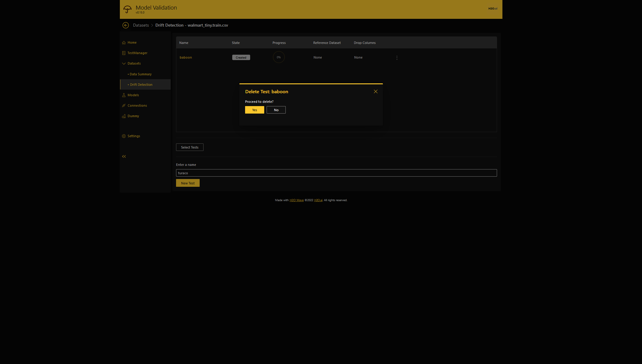This screenshot has height=364, width=642.
Task: Click the TestManager sidebar icon
Action: 124,53
